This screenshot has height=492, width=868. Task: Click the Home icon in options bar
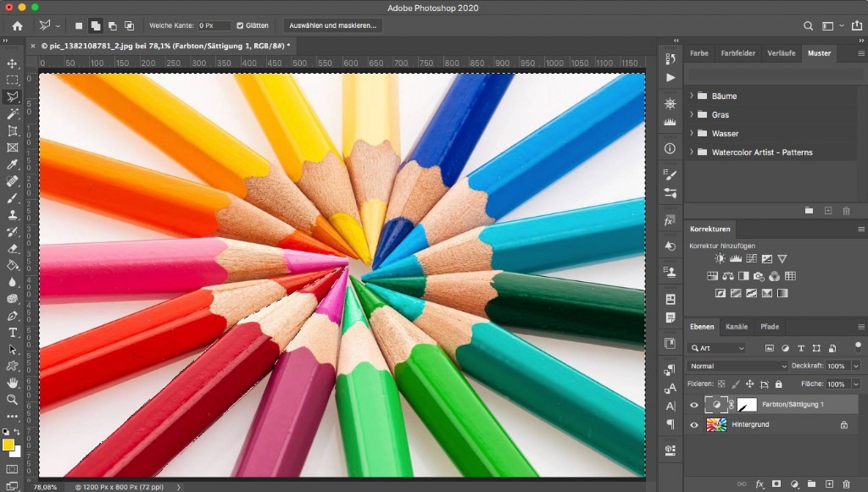point(17,26)
